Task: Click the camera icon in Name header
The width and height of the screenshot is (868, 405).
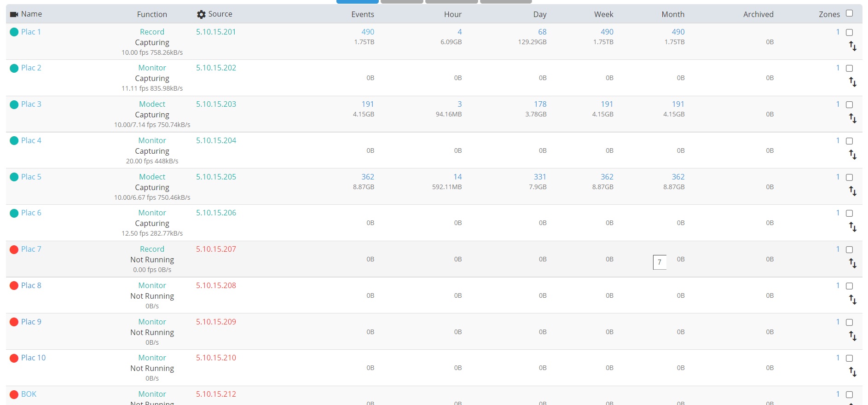Action: 14,15
